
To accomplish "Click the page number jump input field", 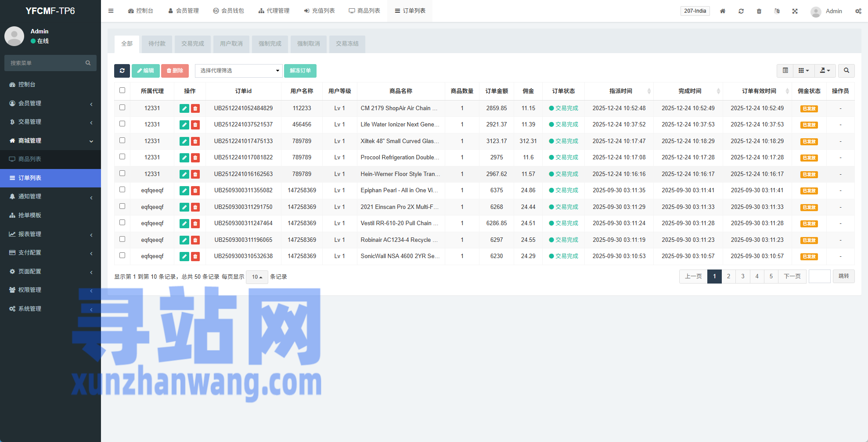I will (819, 277).
